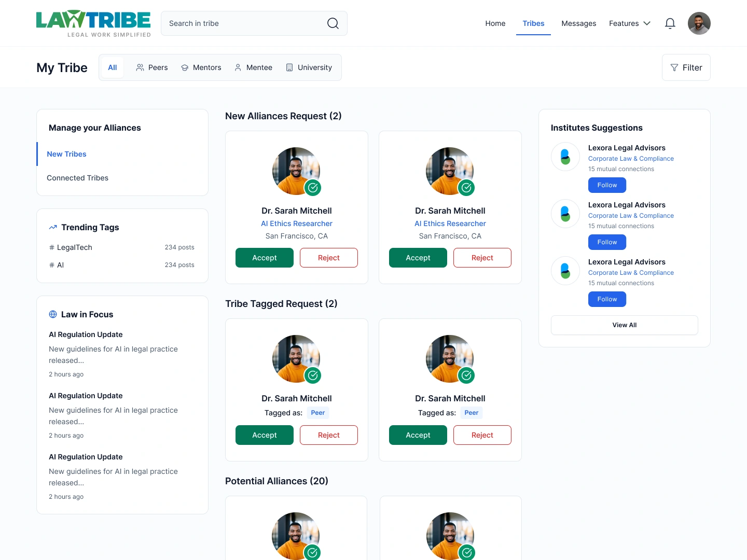Accept first Tribe Tagged request

click(265, 435)
